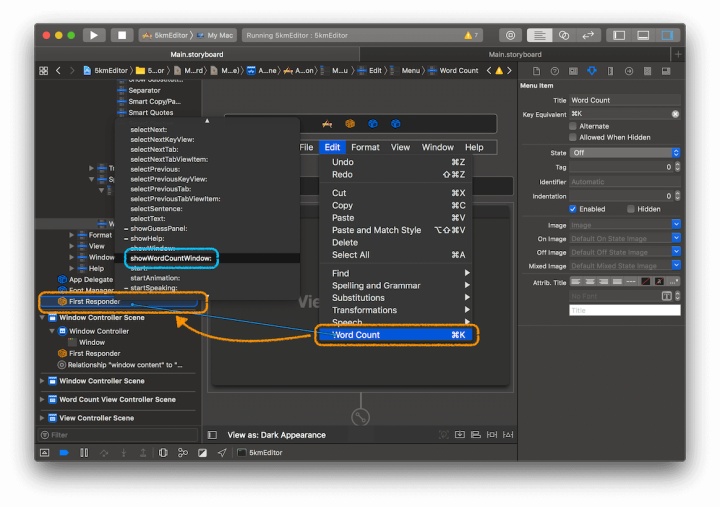
Task: Enable Allowed When Hidden checkbox
Action: click(x=573, y=137)
